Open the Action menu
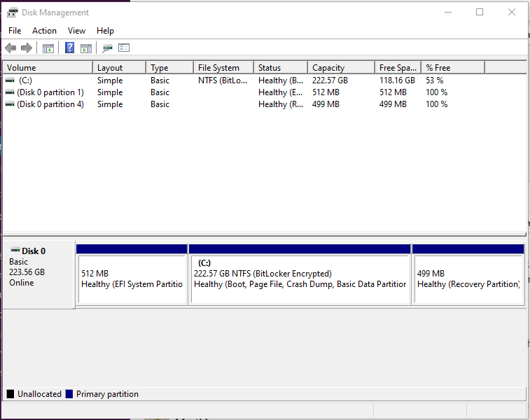The width and height of the screenshot is (530, 420). coord(44,31)
